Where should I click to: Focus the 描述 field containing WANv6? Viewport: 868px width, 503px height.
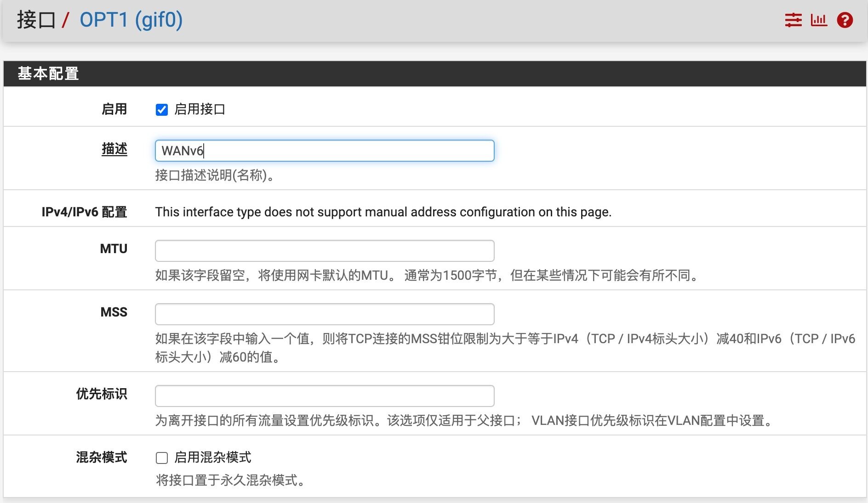pos(325,151)
